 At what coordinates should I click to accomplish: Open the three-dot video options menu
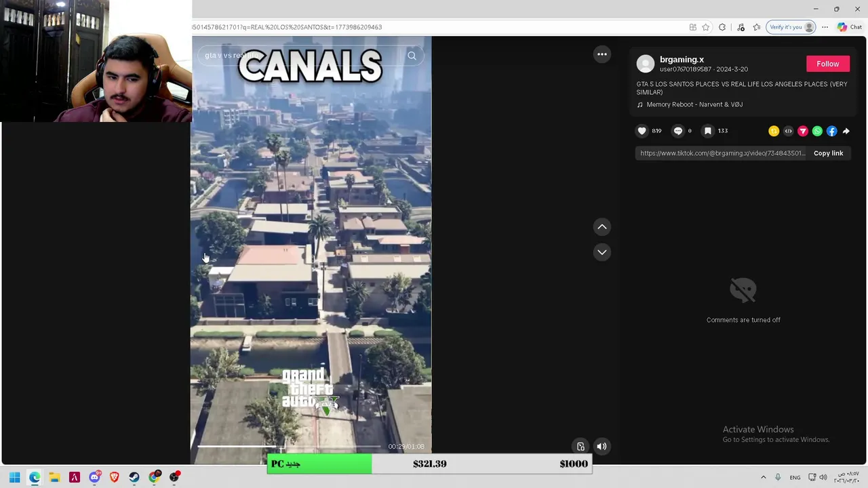coord(602,54)
